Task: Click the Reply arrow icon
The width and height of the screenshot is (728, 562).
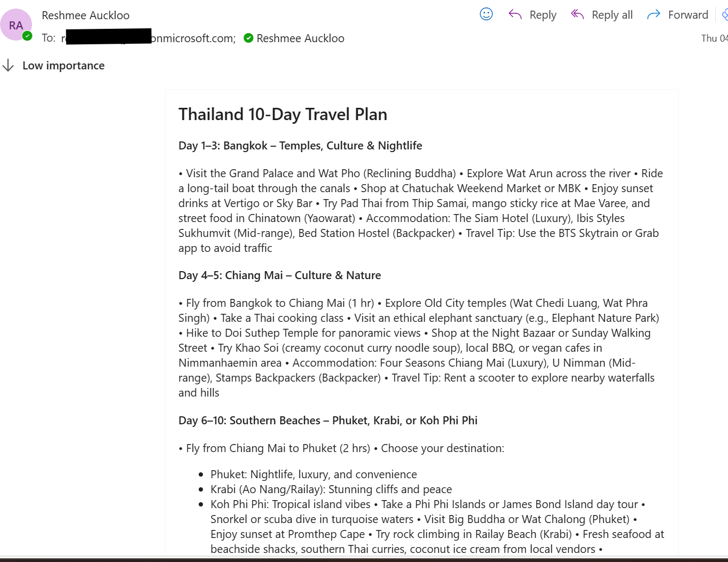Action: tap(514, 14)
